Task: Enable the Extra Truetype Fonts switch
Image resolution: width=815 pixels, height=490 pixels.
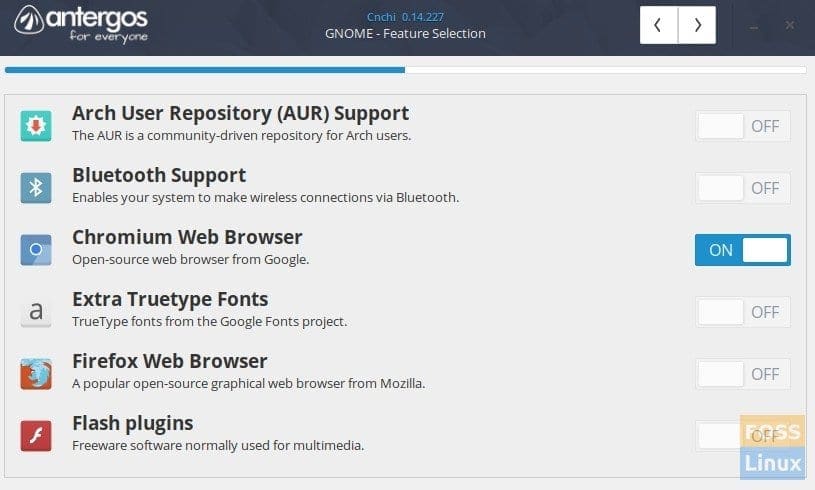Action: point(743,312)
